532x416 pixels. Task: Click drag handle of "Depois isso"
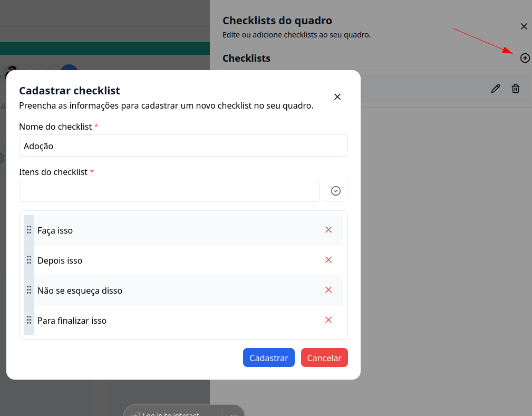point(29,260)
